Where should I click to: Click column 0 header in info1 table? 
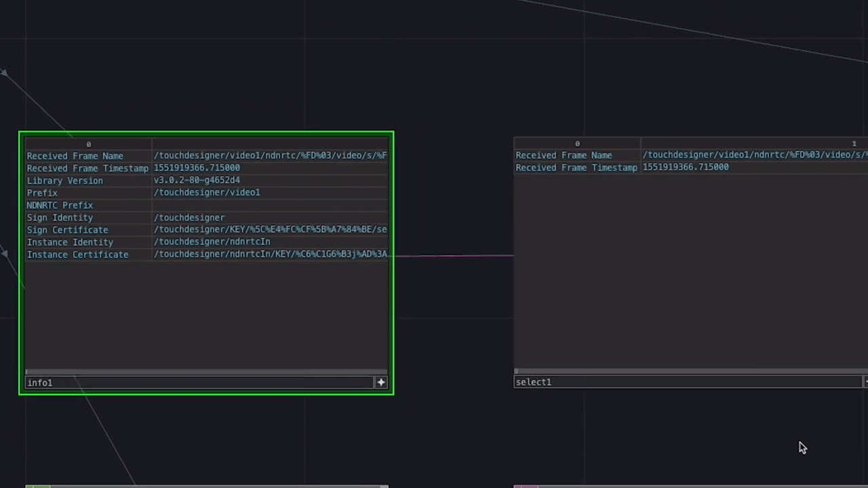pos(88,144)
